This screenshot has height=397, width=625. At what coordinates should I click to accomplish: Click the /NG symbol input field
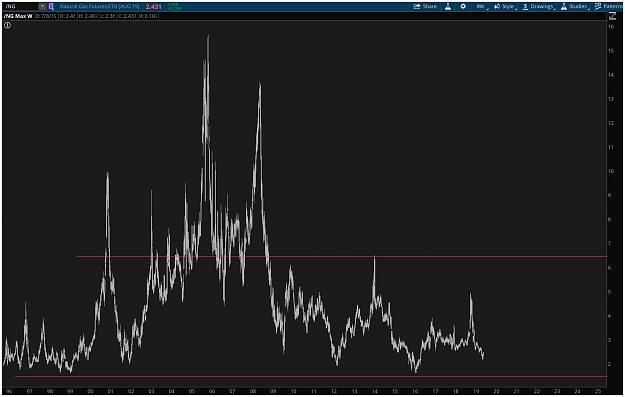pyautogui.click(x=21, y=6)
